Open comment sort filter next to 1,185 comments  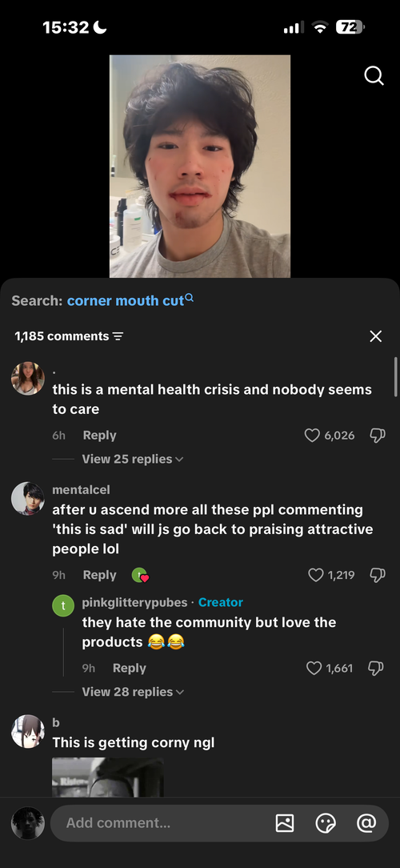pyautogui.click(x=118, y=336)
